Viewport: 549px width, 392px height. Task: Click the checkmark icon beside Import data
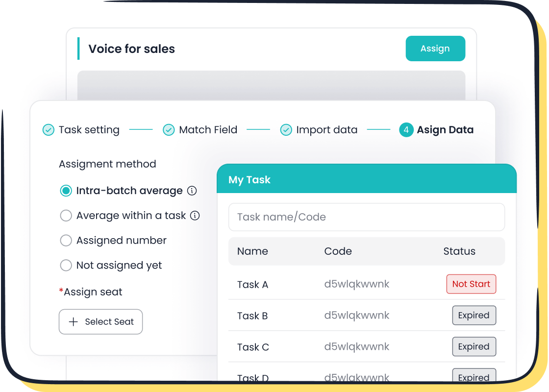click(286, 130)
